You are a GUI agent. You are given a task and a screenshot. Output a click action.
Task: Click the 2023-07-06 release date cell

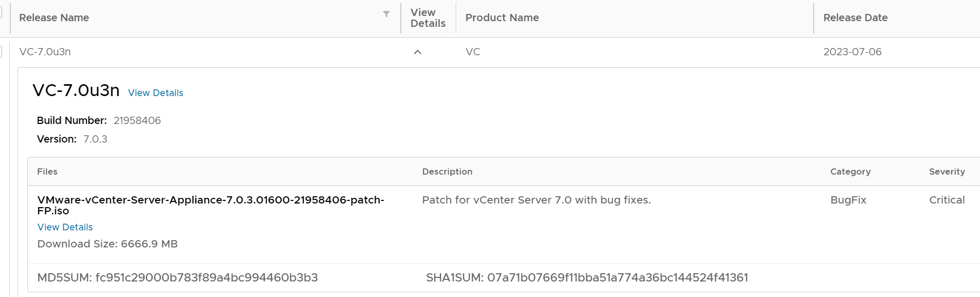click(x=852, y=52)
